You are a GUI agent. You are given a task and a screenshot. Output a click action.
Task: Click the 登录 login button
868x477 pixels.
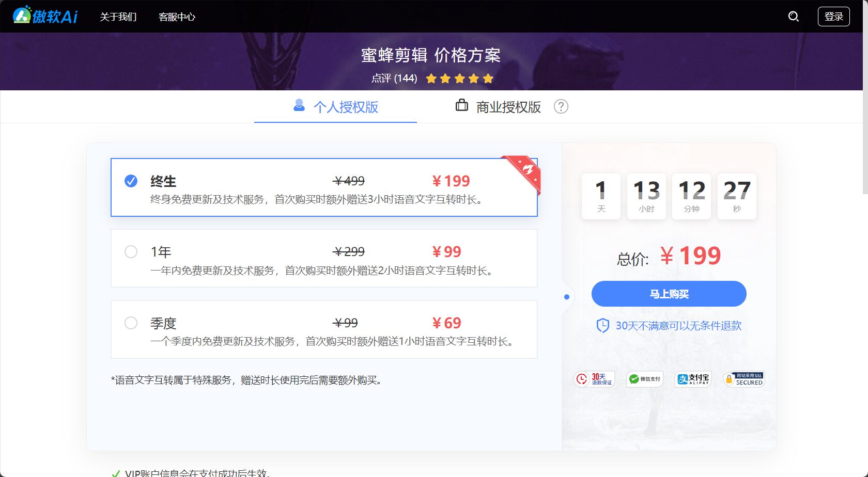click(834, 17)
